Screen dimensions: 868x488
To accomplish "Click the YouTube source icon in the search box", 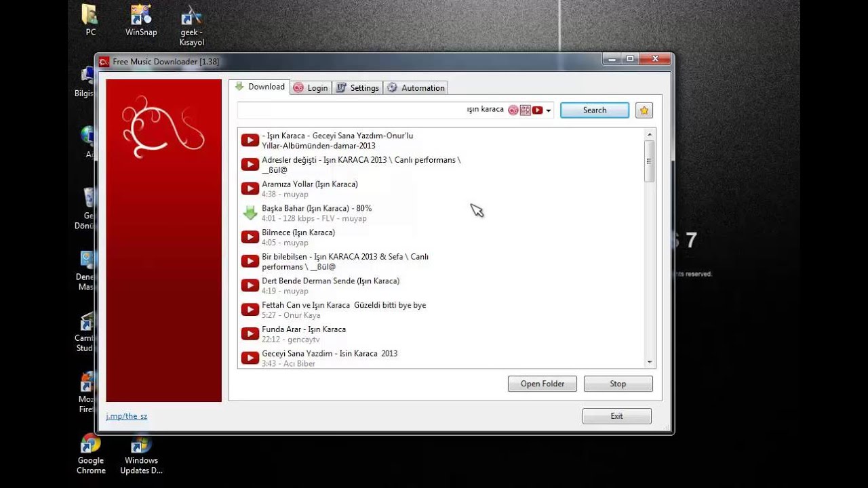I will [538, 110].
